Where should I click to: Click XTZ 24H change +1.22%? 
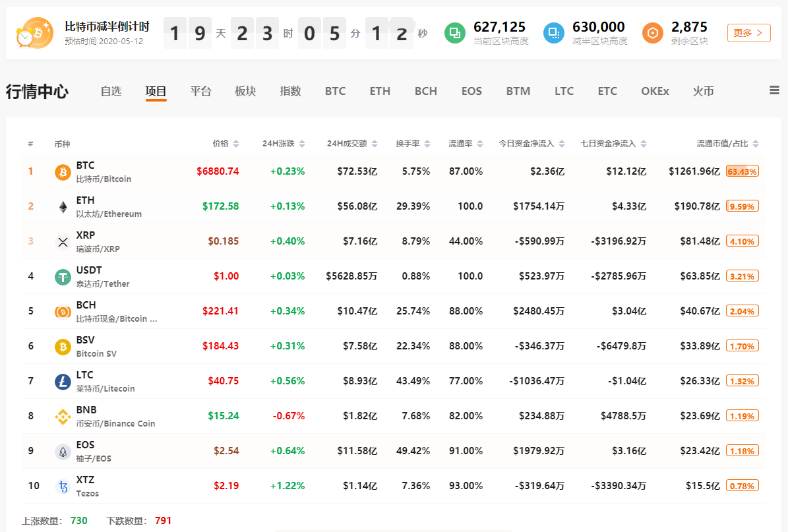pos(288,486)
